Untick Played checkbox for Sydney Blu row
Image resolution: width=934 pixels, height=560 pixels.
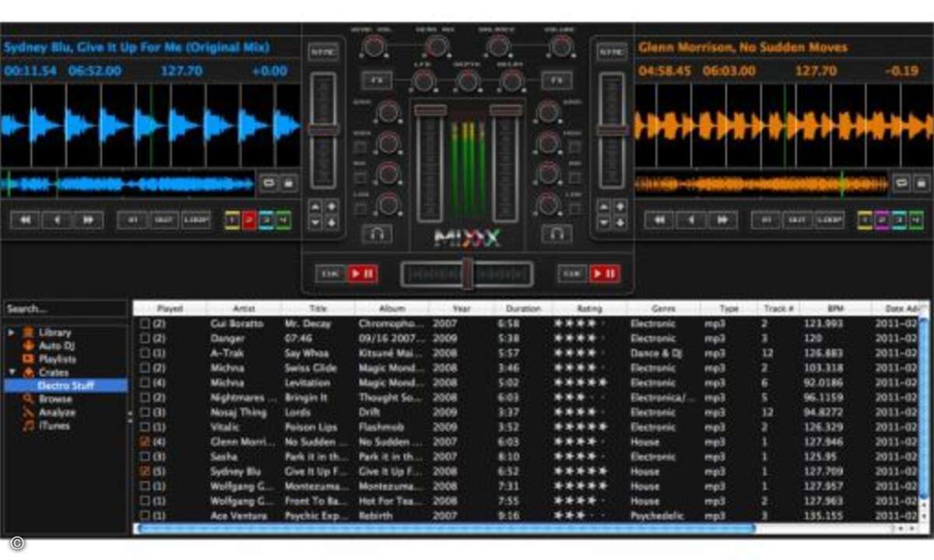144,471
